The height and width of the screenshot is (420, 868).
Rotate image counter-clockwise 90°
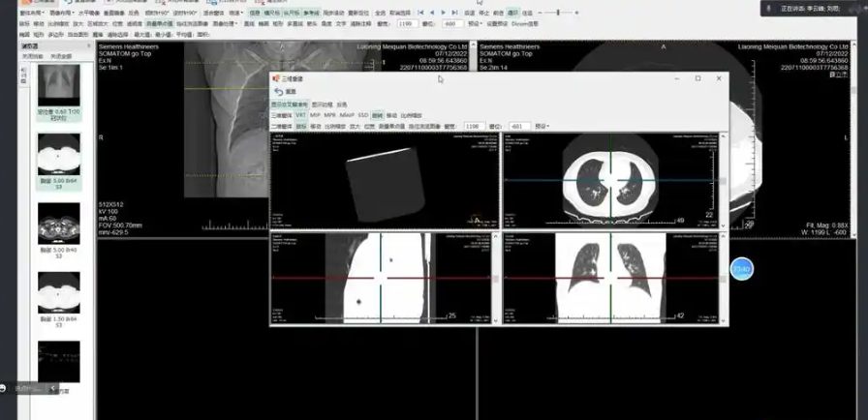(185, 13)
